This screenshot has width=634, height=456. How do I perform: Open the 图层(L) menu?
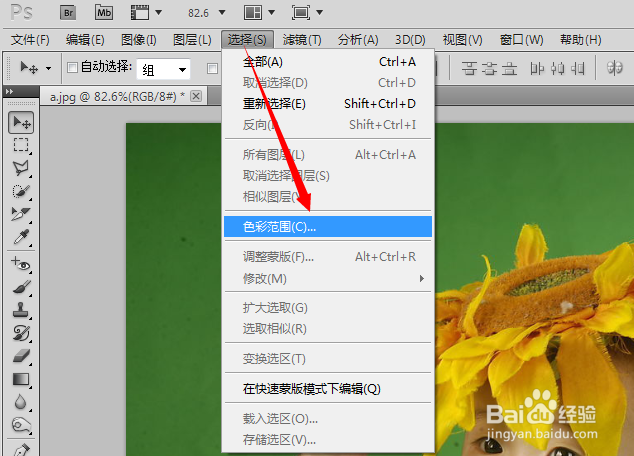192,40
